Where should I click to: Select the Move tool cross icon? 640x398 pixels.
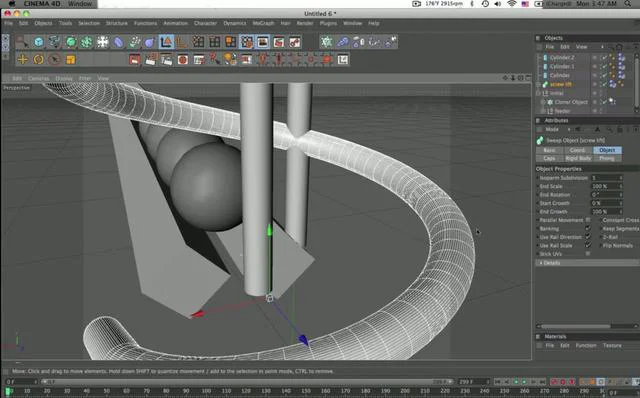(22, 60)
